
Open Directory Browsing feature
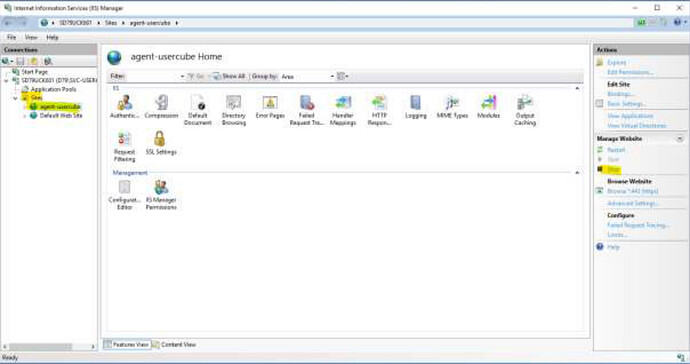point(234,110)
